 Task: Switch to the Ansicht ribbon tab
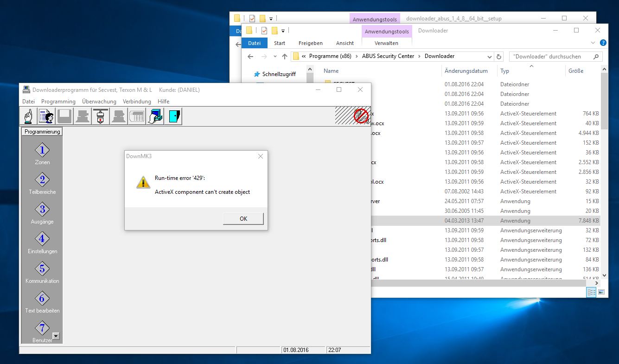pyautogui.click(x=345, y=43)
